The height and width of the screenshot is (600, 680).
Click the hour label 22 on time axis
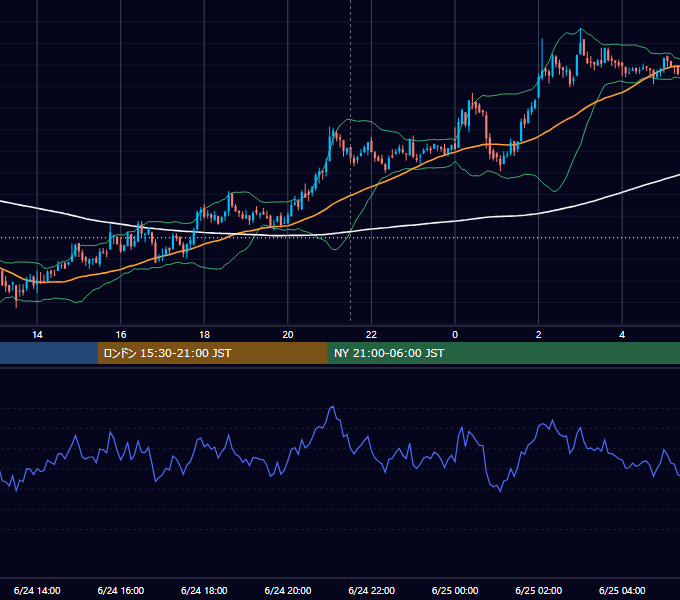coord(372,334)
